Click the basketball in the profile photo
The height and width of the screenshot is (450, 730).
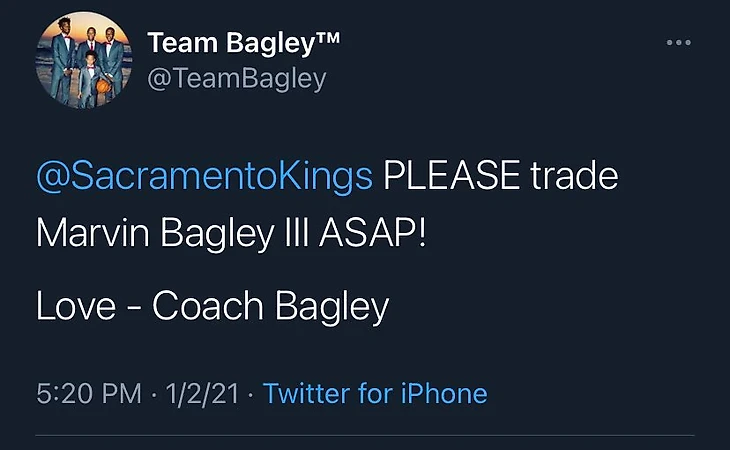point(102,87)
